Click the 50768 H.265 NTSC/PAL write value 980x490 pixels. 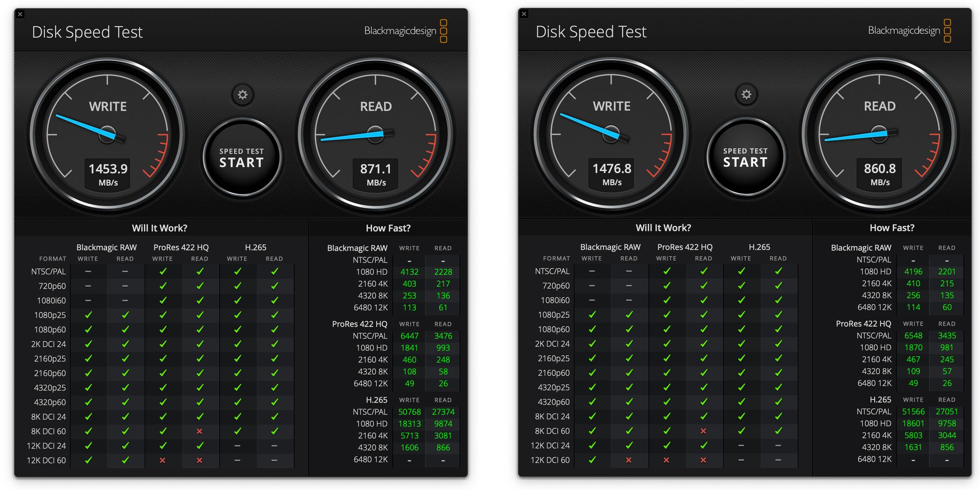pos(409,412)
